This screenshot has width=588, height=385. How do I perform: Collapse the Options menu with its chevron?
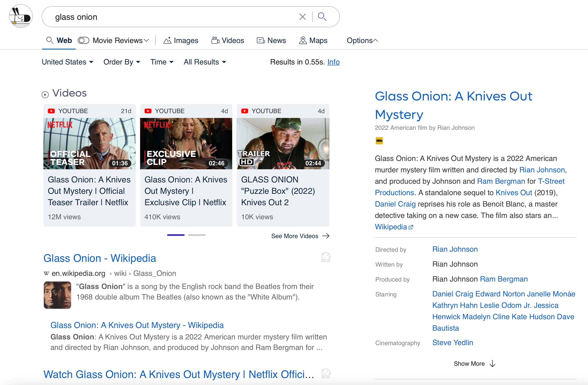click(376, 40)
